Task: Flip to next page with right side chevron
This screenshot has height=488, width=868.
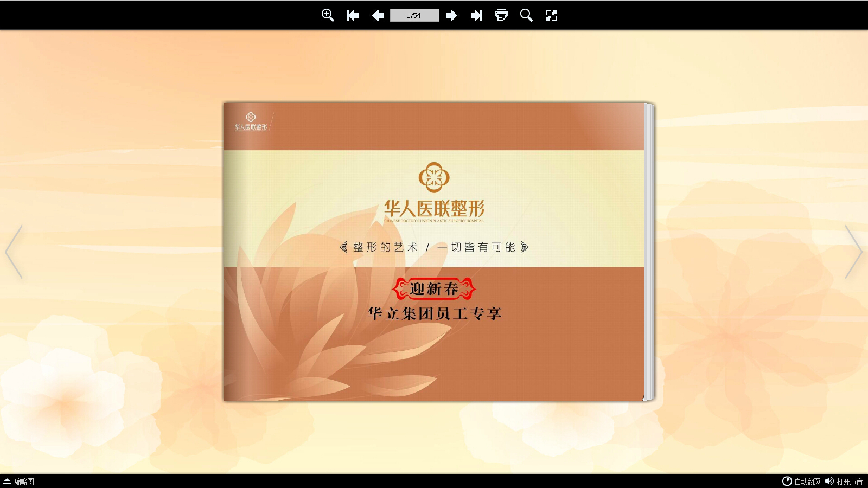Action: (854, 252)
